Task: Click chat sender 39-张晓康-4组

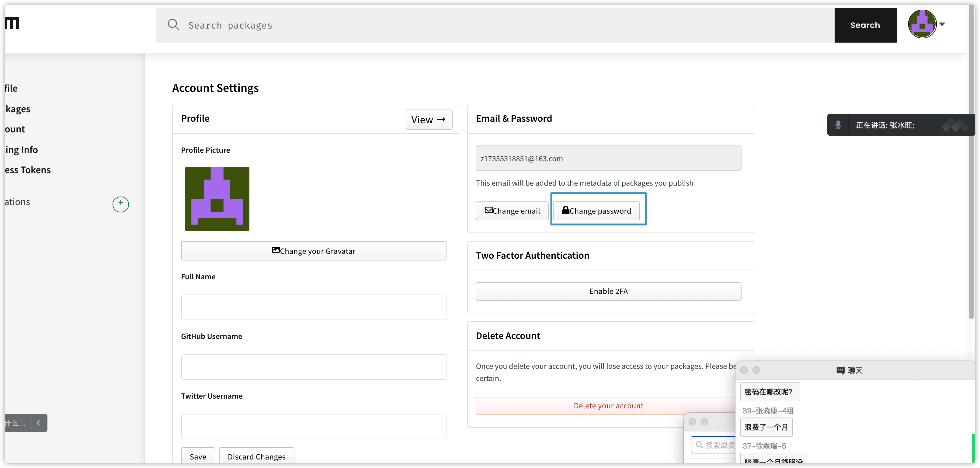Action: (768, 410)
